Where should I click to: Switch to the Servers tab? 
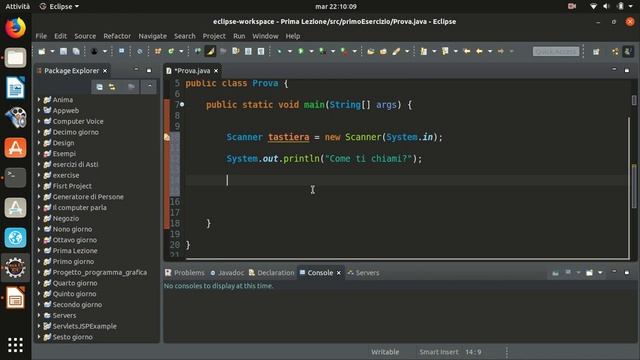coord(363,273)
